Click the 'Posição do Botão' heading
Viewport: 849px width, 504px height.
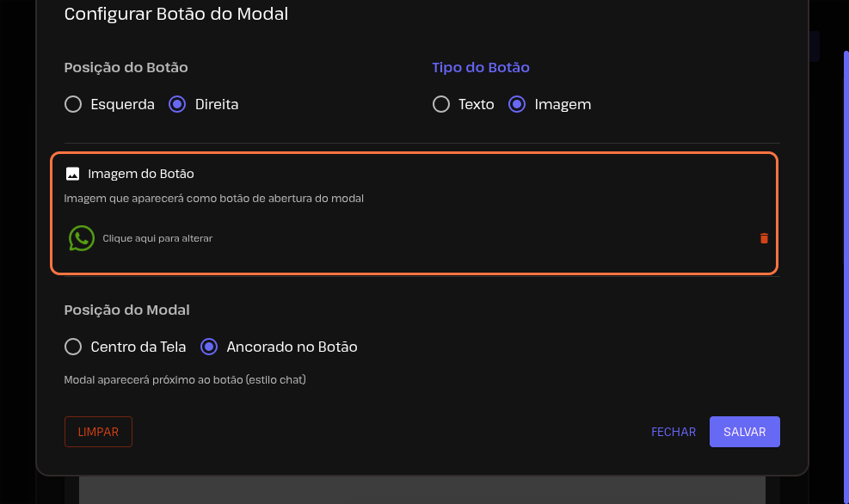point(126,67)
